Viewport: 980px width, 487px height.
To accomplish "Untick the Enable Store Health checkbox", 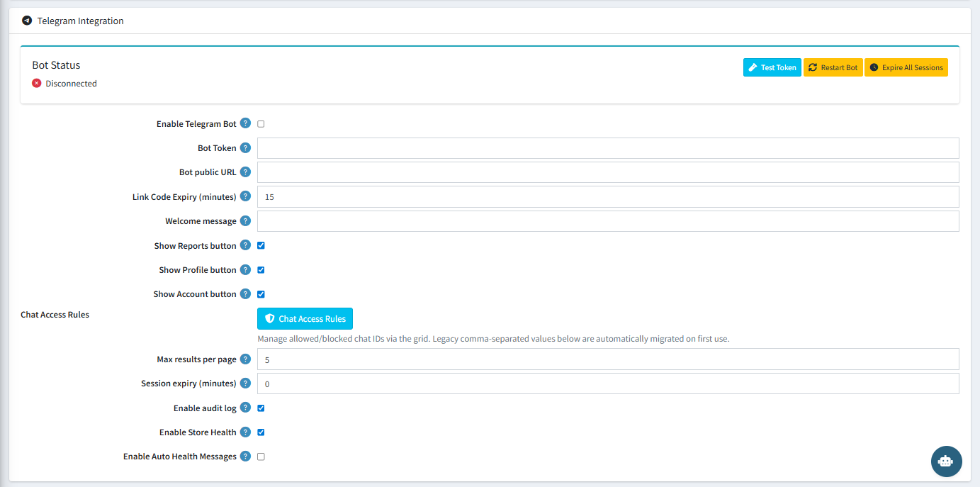I will coord(261,432).
